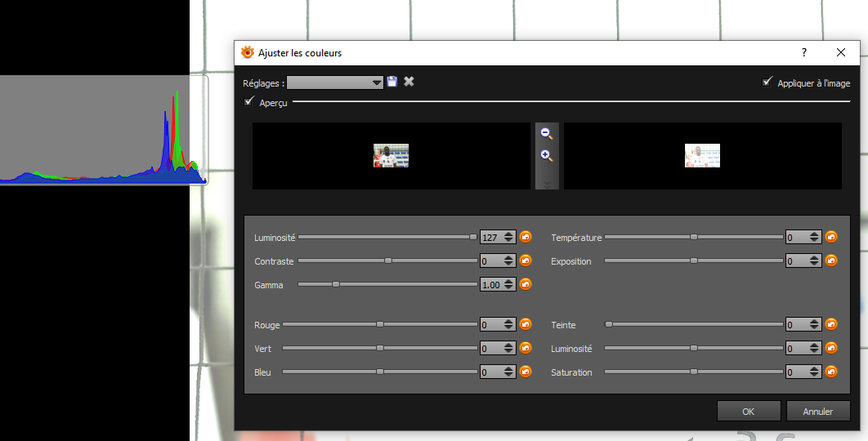
Task: Click the Contraste slider handle
Action: tap(388, 261)
